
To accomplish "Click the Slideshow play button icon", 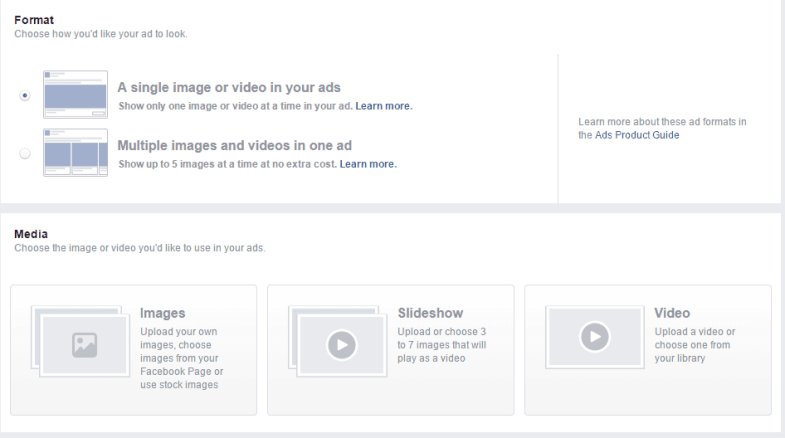I will 342,345.
